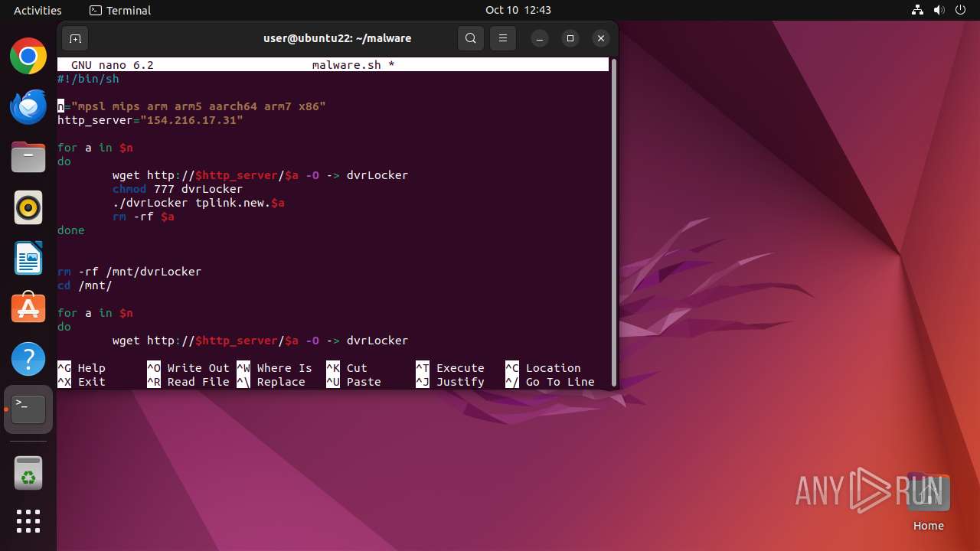Open the Activities overview
This screenshot has width=980, height=551.
point(38,10)
